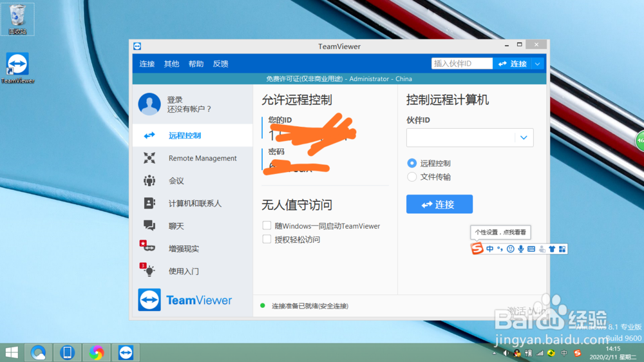Click the taskbar clock 14:15

coord(613,348)
